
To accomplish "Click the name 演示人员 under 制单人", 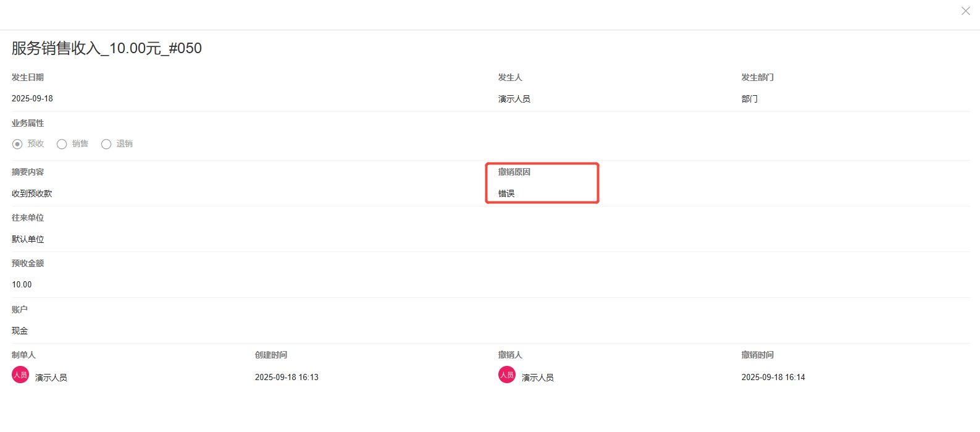I will [51, 378].
